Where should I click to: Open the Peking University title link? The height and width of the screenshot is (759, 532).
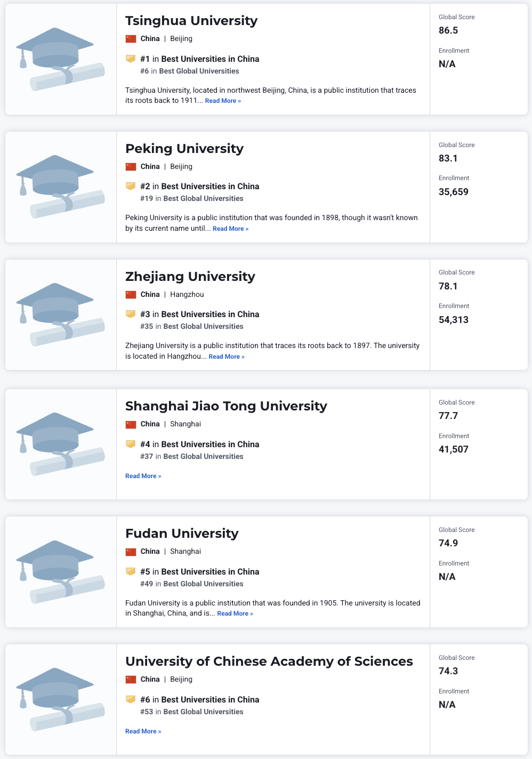(x=184, y=149)
